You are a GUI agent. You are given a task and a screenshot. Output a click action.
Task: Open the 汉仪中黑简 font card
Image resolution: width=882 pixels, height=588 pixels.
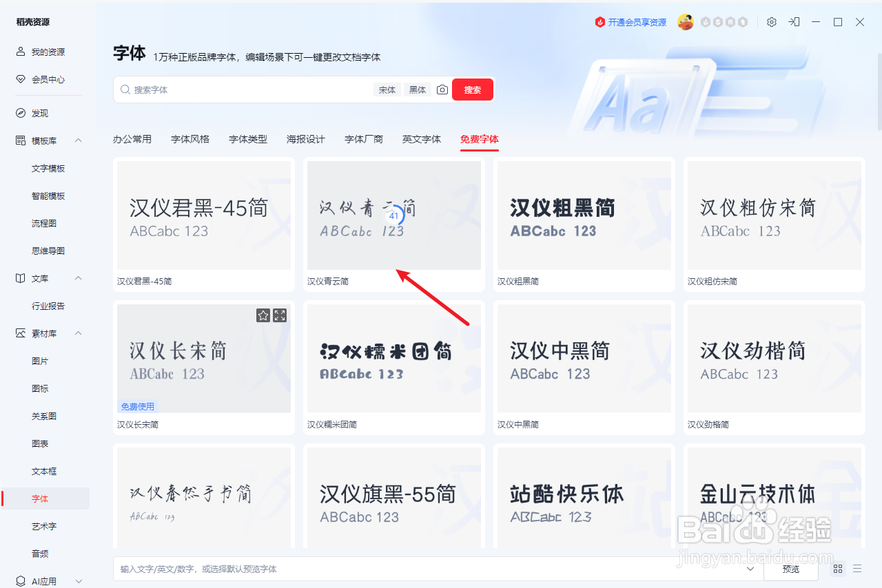584,368
